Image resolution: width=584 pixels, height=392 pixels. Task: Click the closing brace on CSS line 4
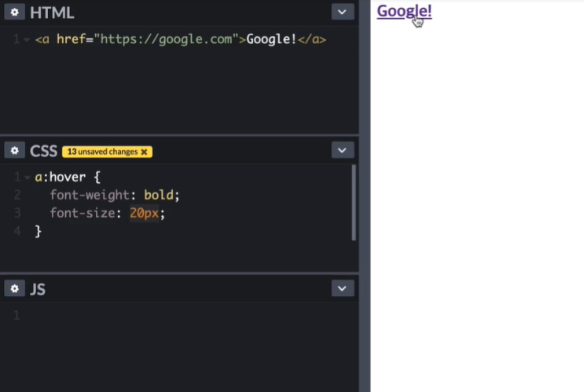pos(38,232)
